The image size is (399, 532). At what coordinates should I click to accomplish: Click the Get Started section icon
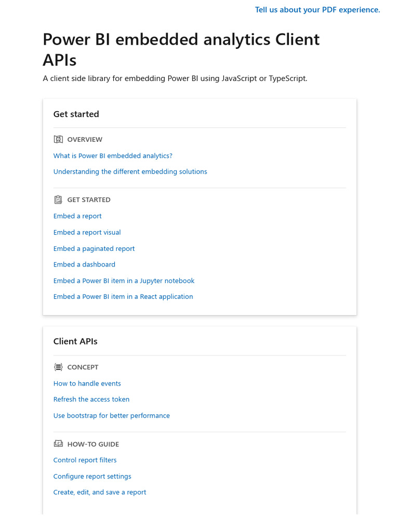58,199
